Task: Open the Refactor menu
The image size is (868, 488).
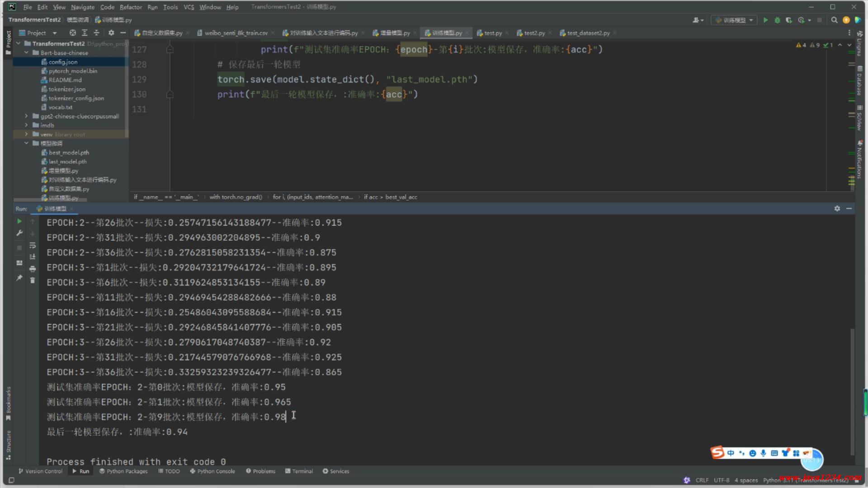Action: [131, 7]
